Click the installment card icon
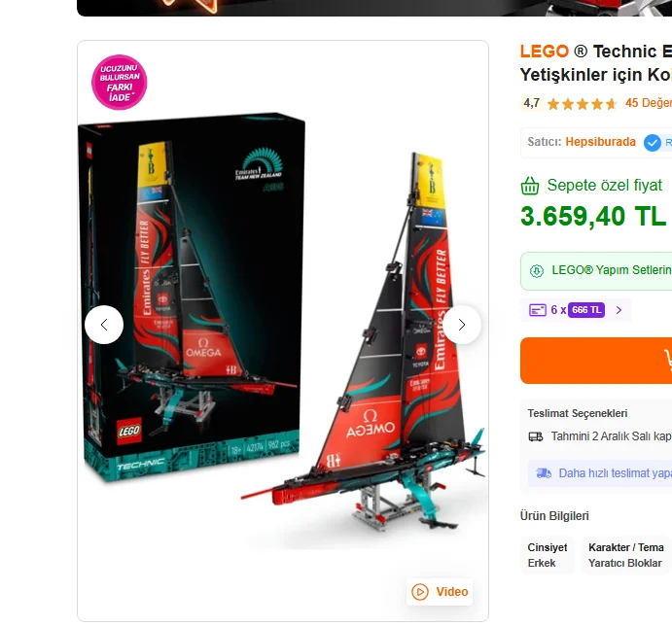672x626 pixels. (x=537, y=310)
